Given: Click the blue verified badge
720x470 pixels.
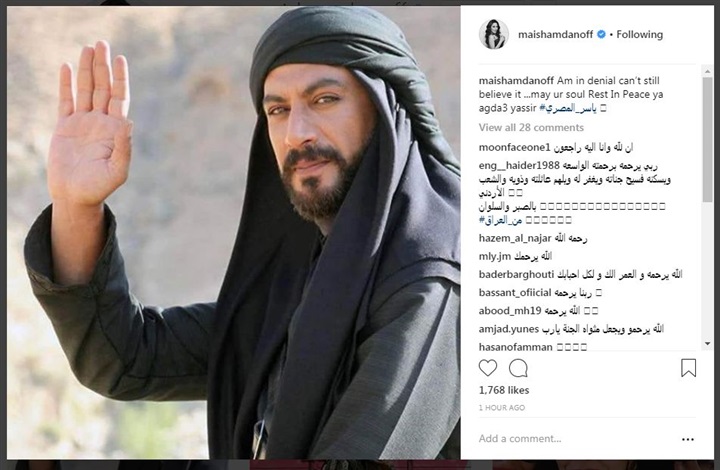Looking at the screenshot, I should (601, 34).
